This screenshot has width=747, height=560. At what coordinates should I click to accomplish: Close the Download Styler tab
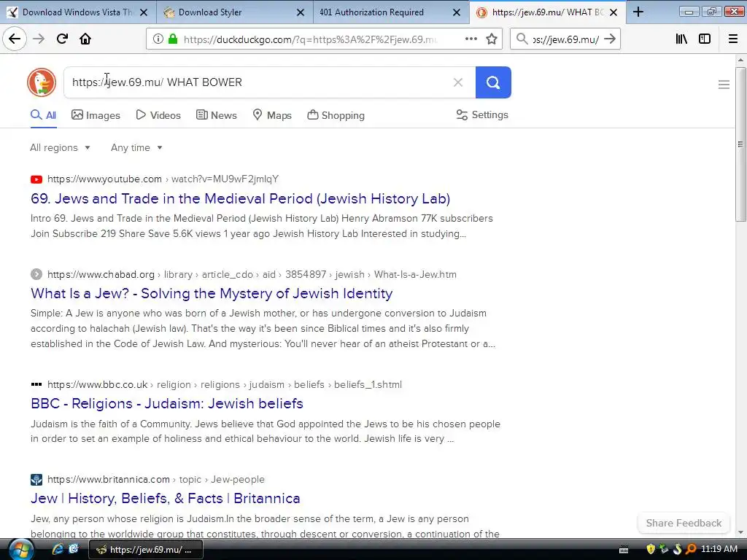(300, 12)
